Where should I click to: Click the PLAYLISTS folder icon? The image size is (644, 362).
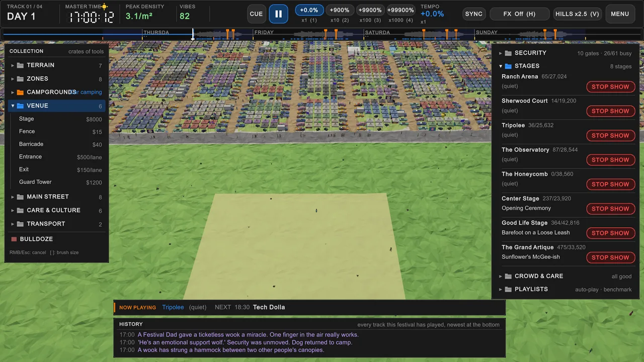[x=508, y=290]
